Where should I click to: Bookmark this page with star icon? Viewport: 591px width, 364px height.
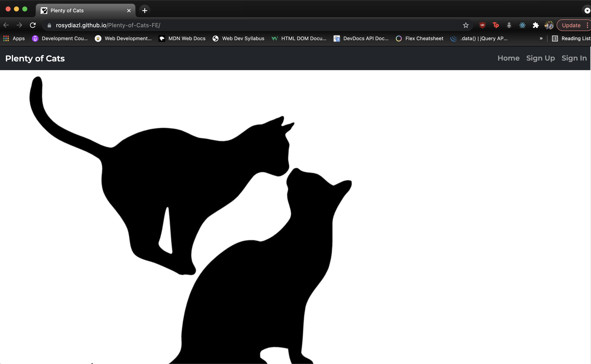465,25
